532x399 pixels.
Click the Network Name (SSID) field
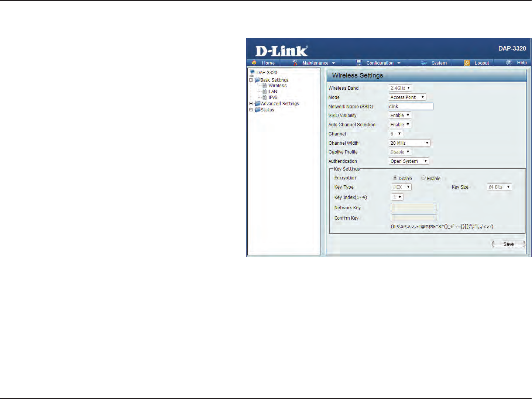(411, 106)
